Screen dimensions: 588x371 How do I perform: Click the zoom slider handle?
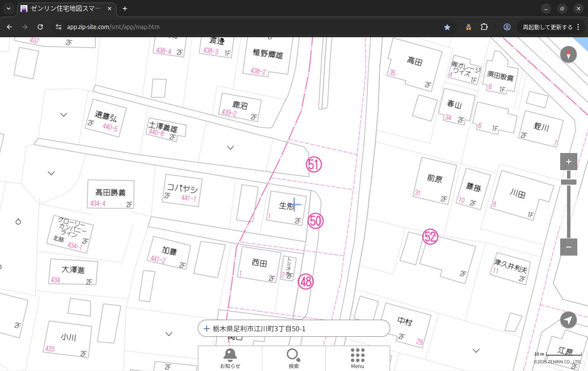[x=568, y=182]
